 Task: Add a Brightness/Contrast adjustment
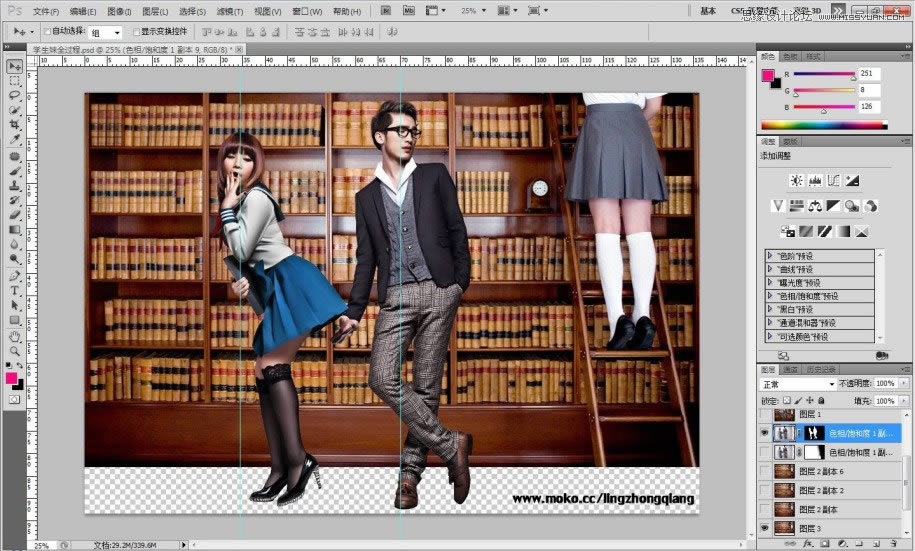click(796, 181)
